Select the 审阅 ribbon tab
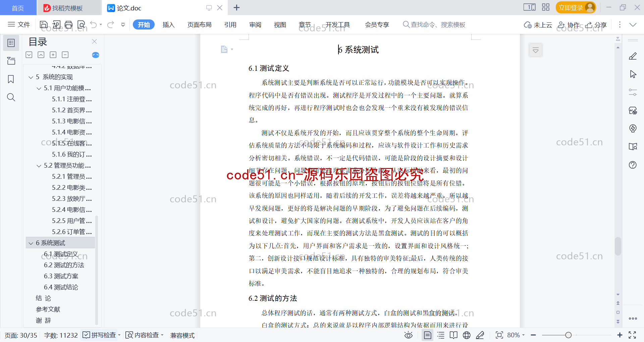Screen dimensions: 644x342 [255, 24]
